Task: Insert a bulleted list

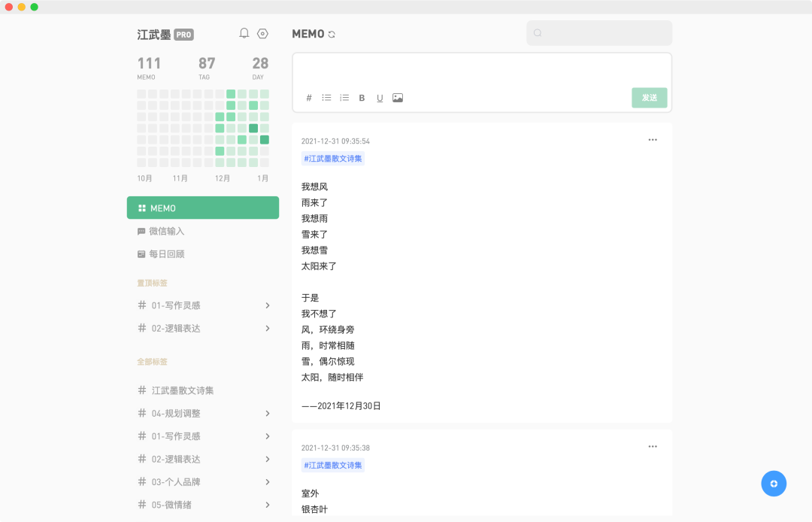Action: point(326,98)
